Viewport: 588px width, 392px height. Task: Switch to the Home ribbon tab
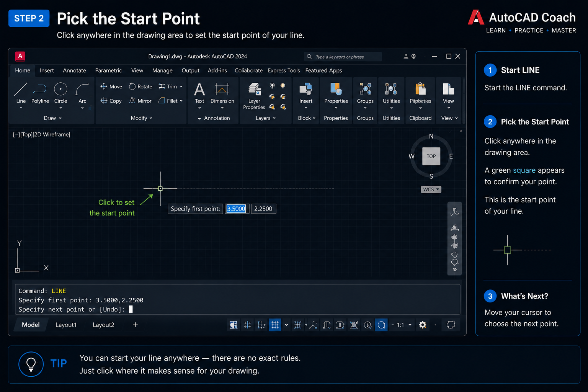(23, 70)
